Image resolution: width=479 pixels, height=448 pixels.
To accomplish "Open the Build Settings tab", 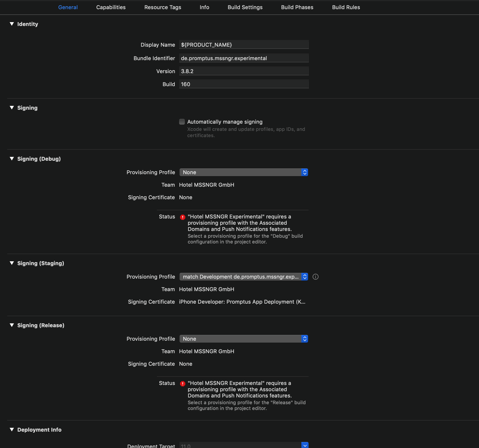I will pos(245,7).
